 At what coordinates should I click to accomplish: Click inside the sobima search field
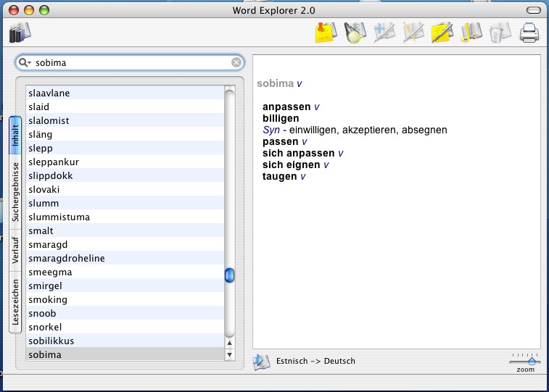[x=130, y=62]
